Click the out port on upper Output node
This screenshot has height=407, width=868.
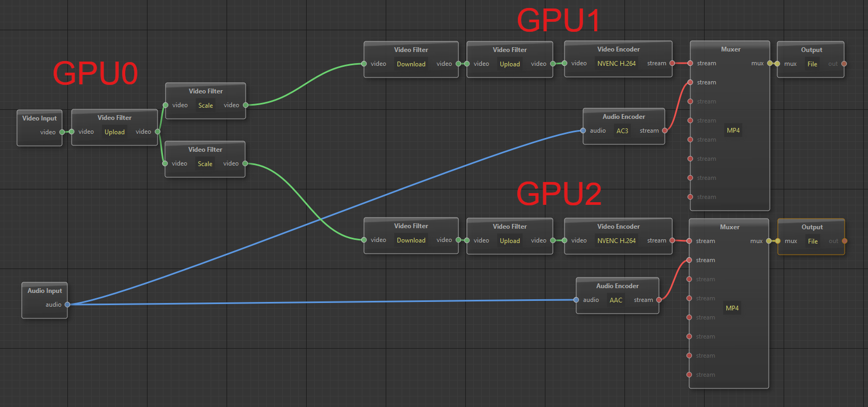click(844, 64)
